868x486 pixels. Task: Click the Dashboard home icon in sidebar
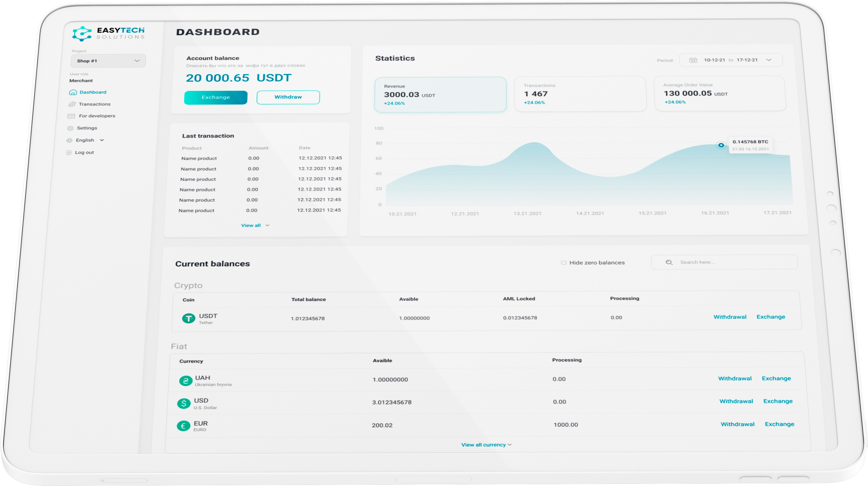73,93
